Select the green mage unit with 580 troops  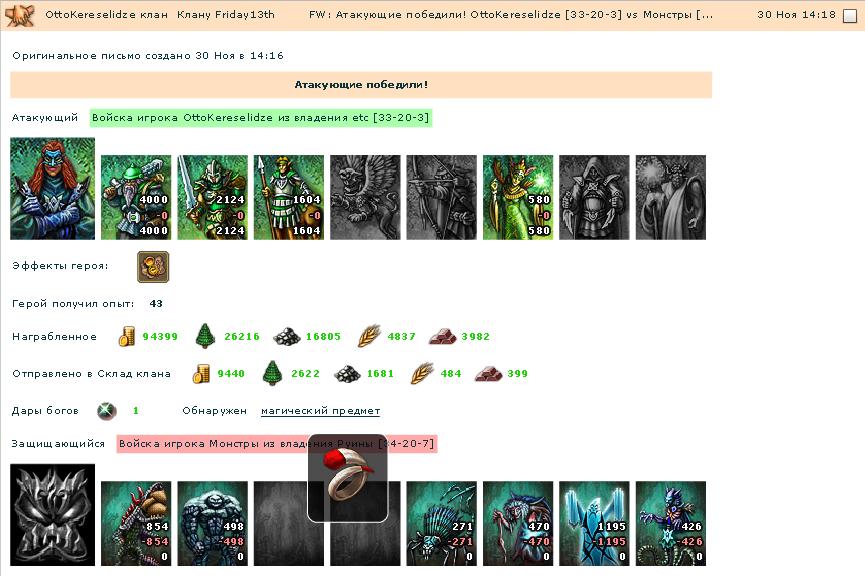tap(517, 198)
